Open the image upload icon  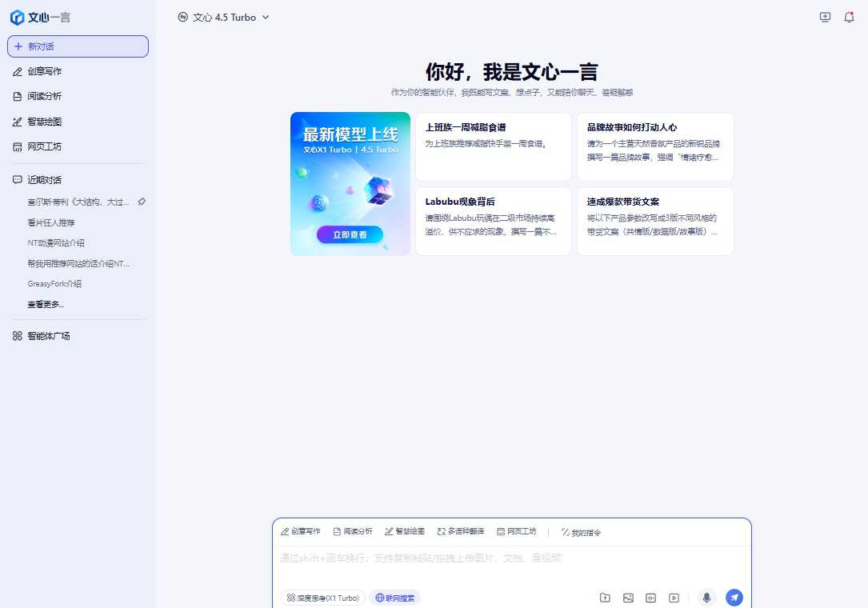pyautogui.click(x=628, y=598)
